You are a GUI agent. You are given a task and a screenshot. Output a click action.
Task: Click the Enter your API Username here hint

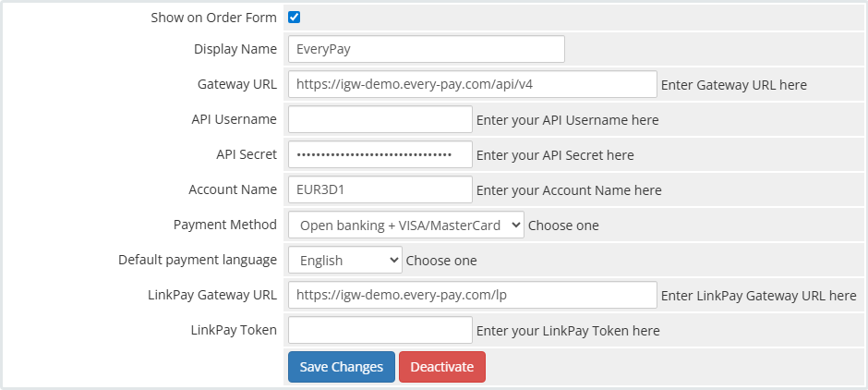(567, 119)
